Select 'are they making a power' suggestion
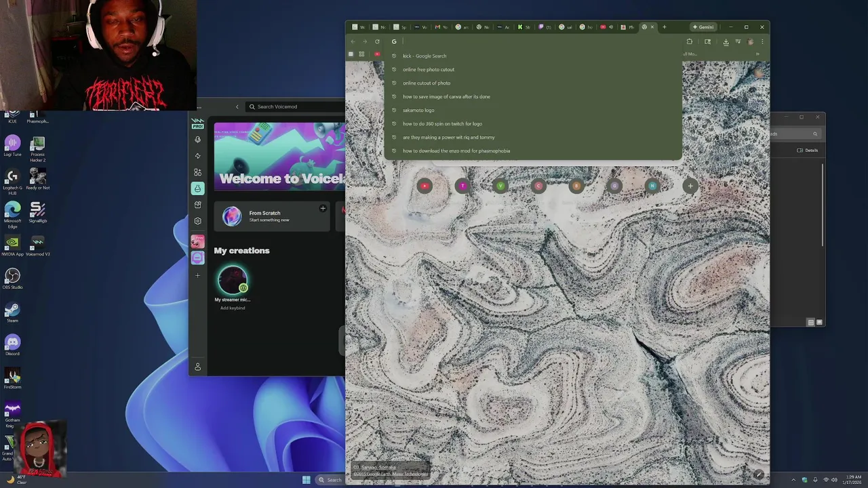Screen dimensions: 868x488 [532, 137]
